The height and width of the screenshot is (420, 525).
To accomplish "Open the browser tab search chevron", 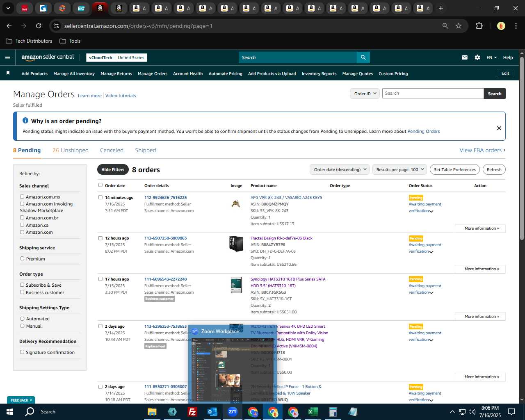I will 8,8.
